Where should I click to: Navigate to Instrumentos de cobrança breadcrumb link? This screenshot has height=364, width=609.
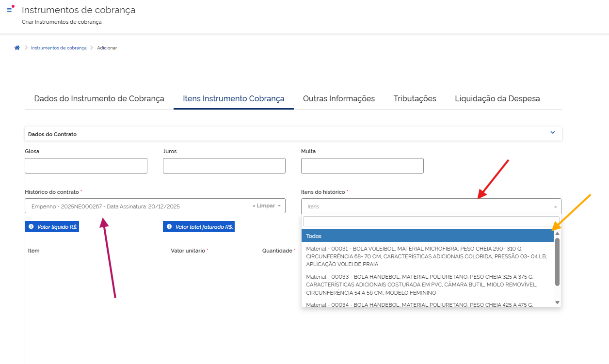59,48
